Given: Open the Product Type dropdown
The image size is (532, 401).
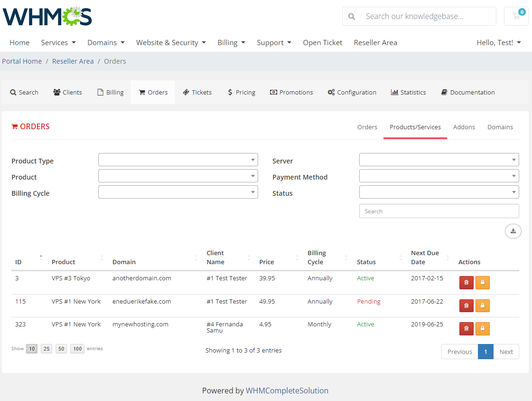Looking at the screenshot, I should coord(178,160).
